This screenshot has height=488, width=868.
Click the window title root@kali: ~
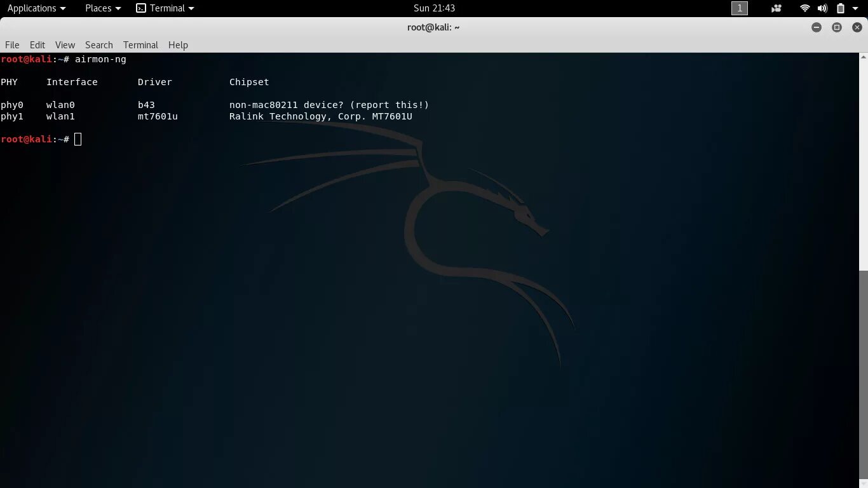(433, 27)
